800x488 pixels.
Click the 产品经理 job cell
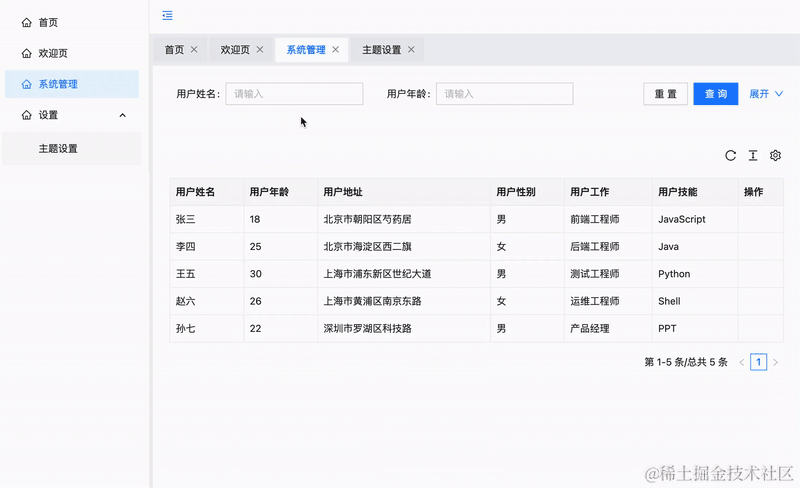(x=608, y=329)
